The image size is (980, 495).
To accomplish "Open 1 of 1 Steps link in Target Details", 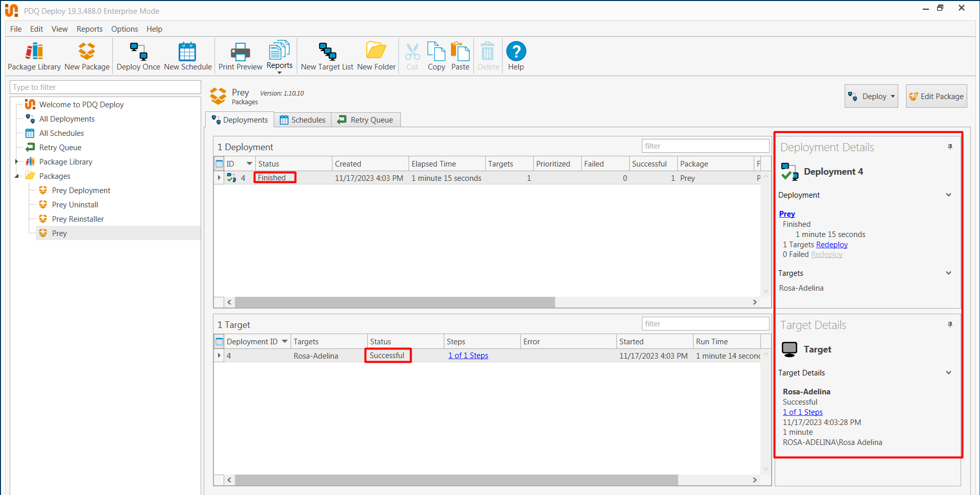I will 803,412.
